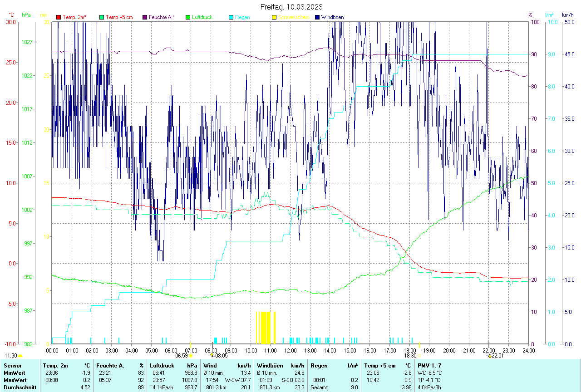The width and height of the screenshot is (581, 392).
Task: Click the red Temp. 2m* legend square
Action: pyautogui.click(x=59, y=17)
